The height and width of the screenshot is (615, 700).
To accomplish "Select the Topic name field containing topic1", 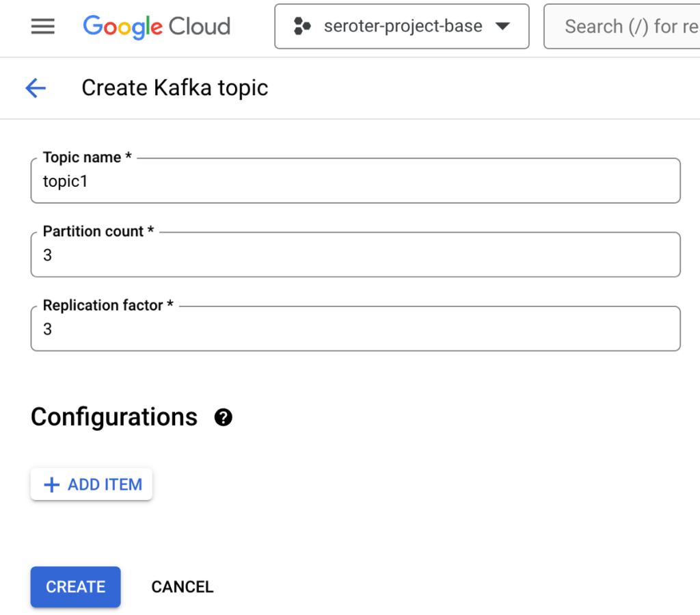I will pyautogui.click(x=355, y=181).
